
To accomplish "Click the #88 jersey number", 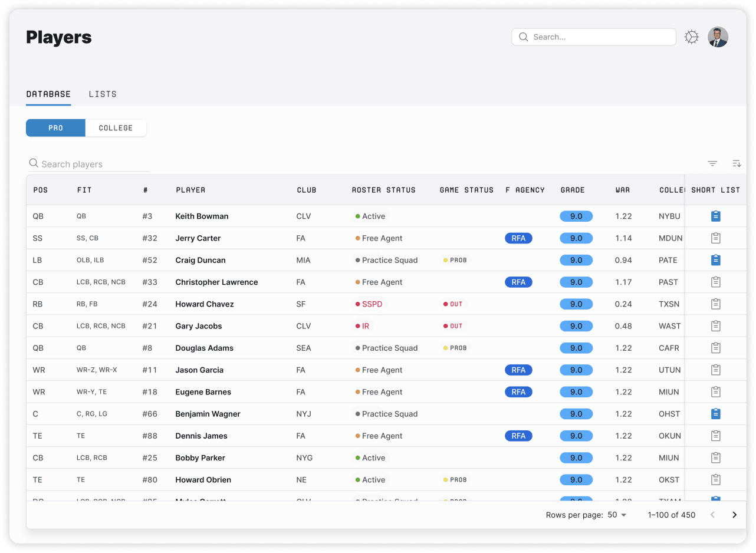I will [x=150, y=436].
